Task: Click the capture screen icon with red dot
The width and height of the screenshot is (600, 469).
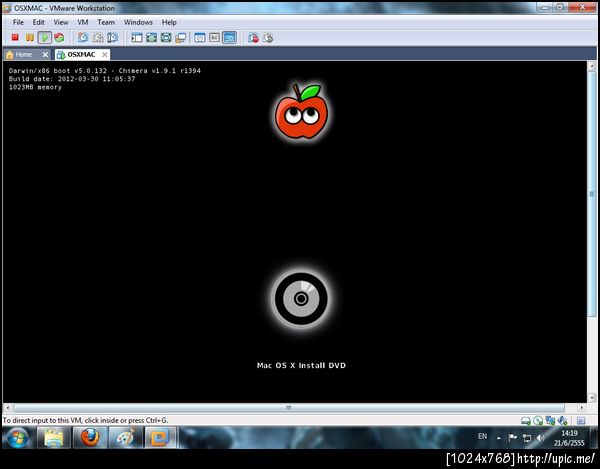Action: pyautogui.click(x=253, y=37)
